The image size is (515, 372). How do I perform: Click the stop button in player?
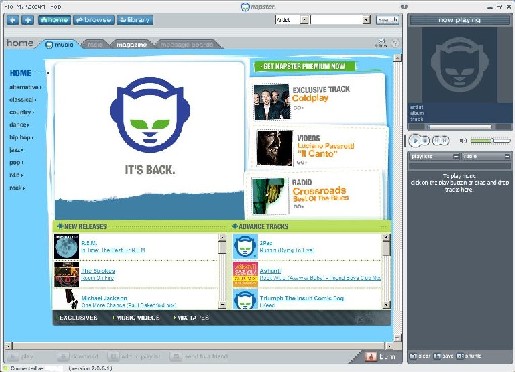(425, 141)
